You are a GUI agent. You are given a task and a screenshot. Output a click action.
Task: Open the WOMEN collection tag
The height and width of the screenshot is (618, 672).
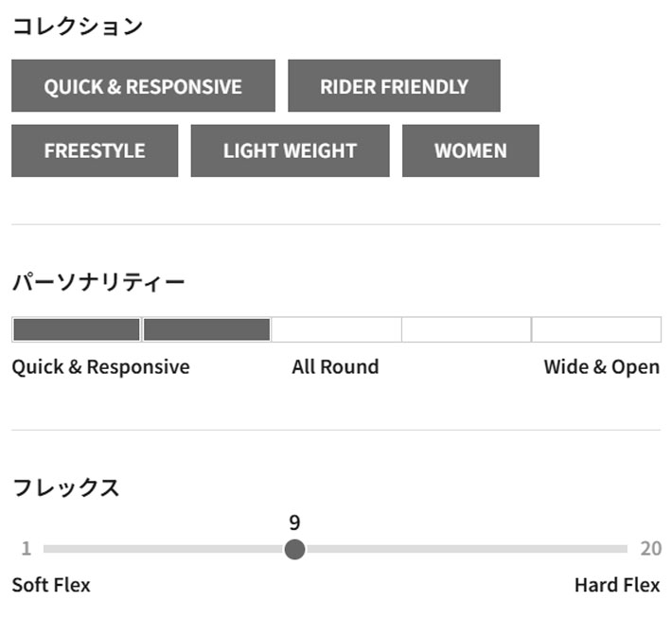(x=470, y=150)
